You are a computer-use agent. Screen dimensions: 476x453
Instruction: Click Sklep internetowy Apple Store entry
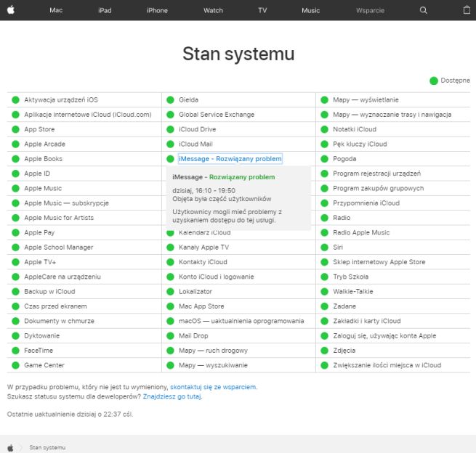379,262
